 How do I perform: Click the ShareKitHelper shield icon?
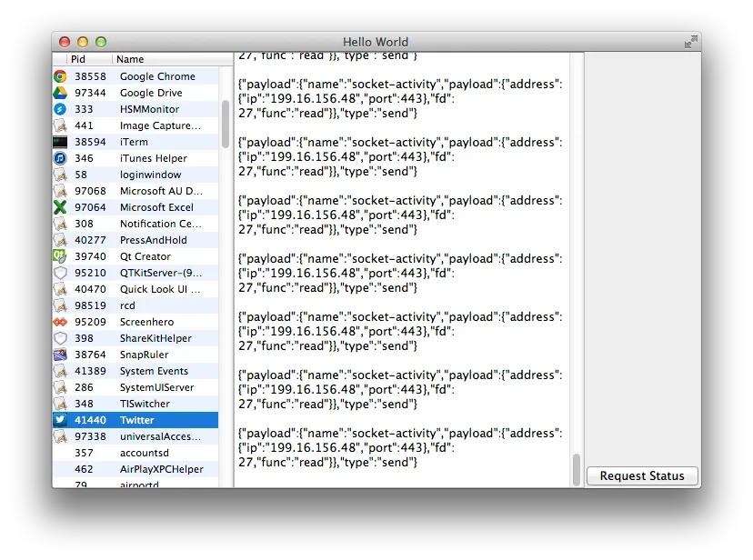(60, 338)
